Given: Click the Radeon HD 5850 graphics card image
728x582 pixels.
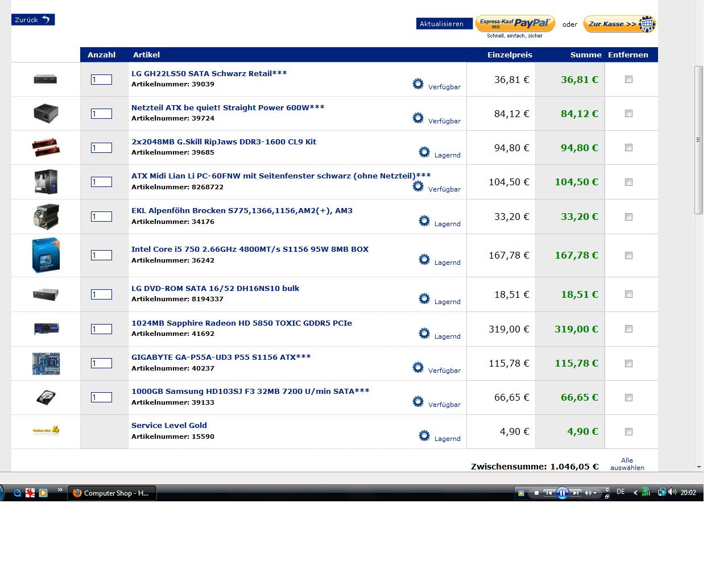Looking at the screenshot, I should tap(45, 329).
